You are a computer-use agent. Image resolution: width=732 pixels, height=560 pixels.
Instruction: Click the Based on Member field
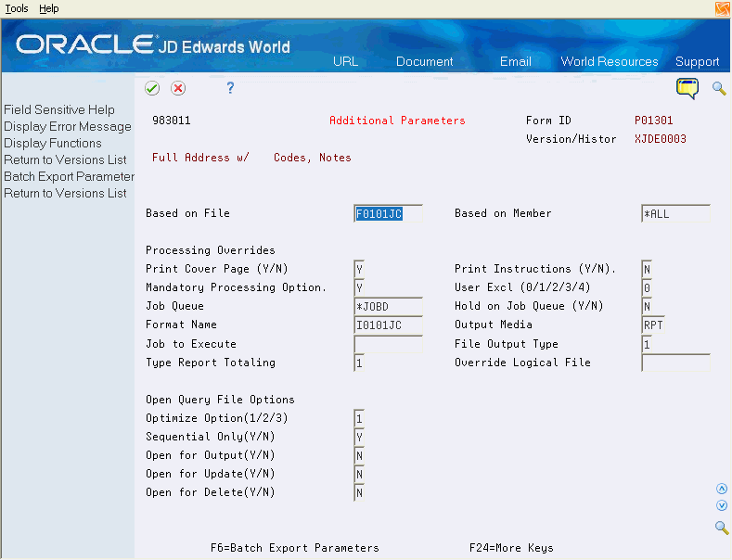click(675, 214)
